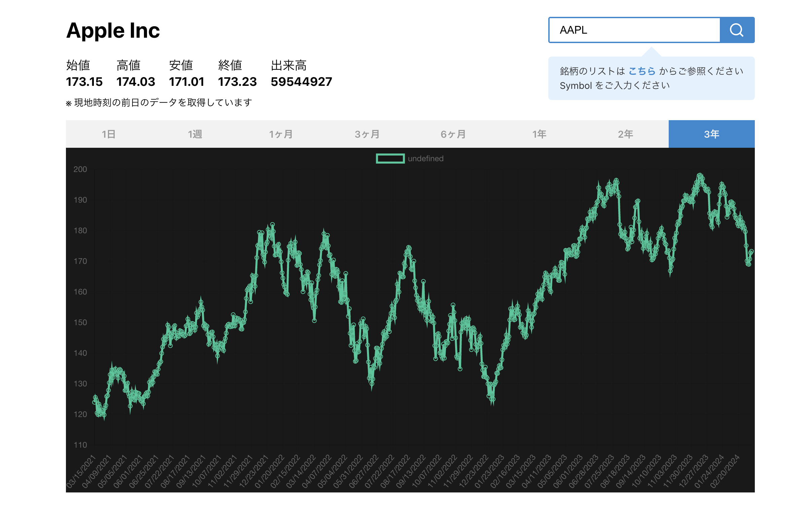
Task: Select the 1日 range tab
Action: [109, 134]
